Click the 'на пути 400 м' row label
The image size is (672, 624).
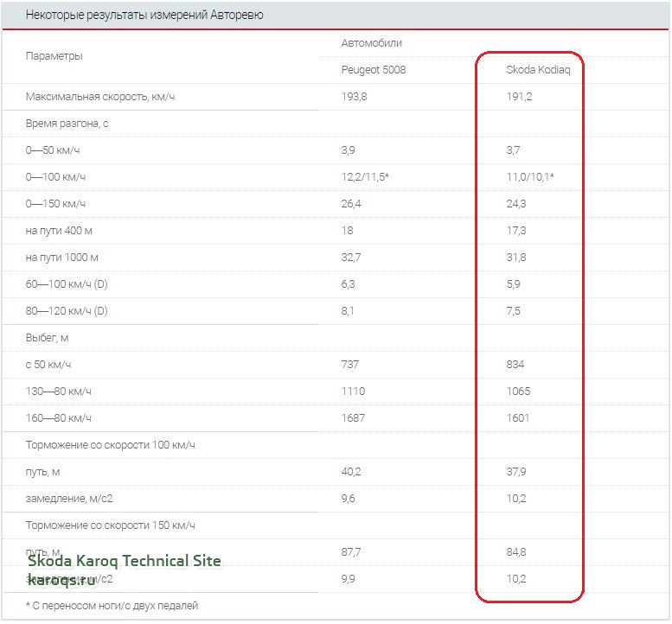pos(59,231)
